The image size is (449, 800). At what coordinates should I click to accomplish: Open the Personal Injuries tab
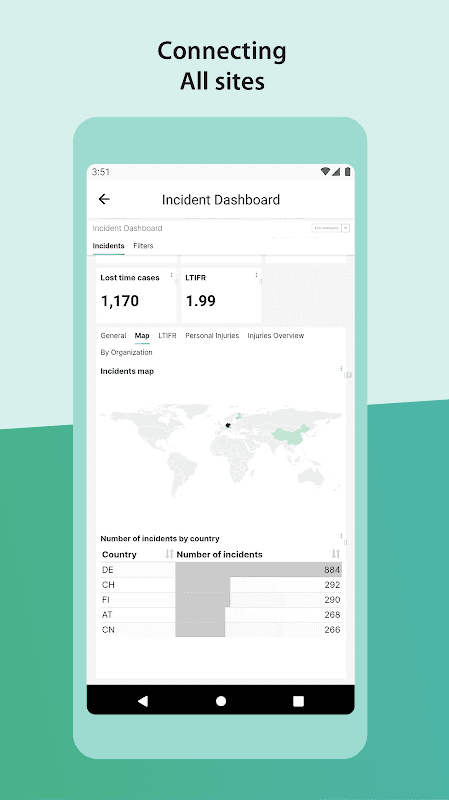click(x=212, y=336)
